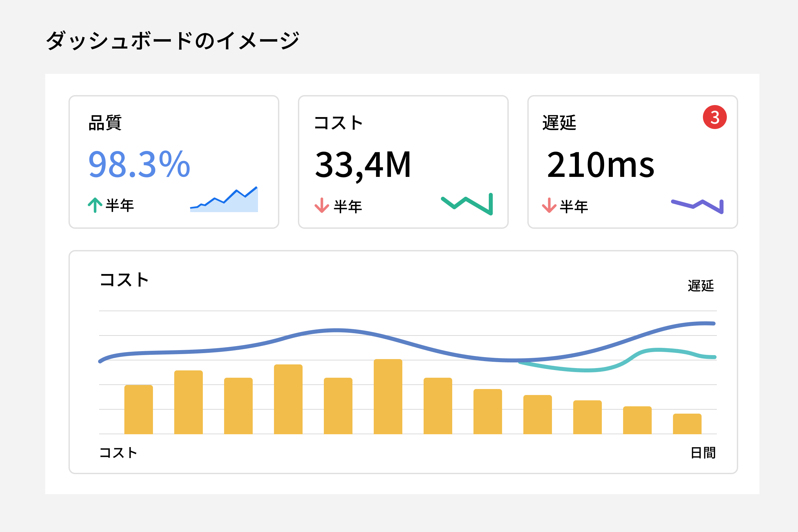This screenshot has width=798, height=532.
Task: Click the 98.3% quality value
Action: (x=139, y=164)
